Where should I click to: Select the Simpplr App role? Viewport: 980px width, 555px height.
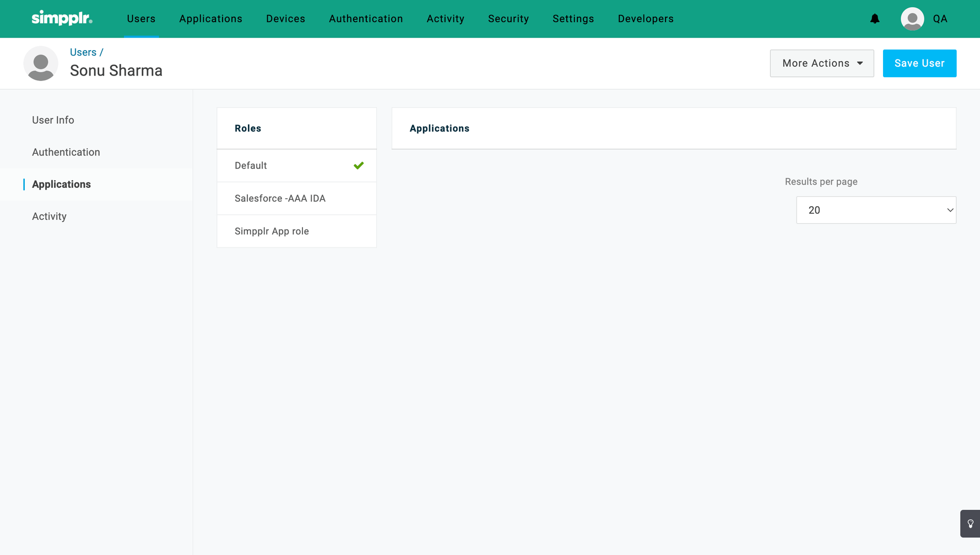coord(272,231)
